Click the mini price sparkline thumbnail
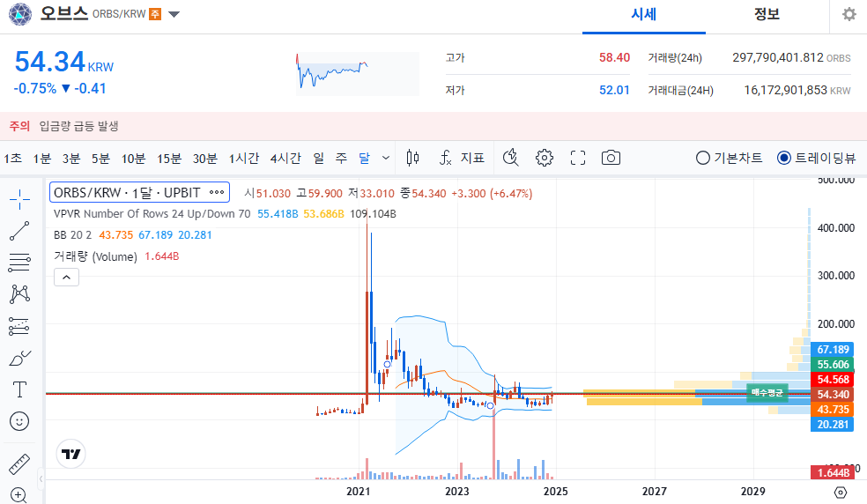 (x=358, y=74)
